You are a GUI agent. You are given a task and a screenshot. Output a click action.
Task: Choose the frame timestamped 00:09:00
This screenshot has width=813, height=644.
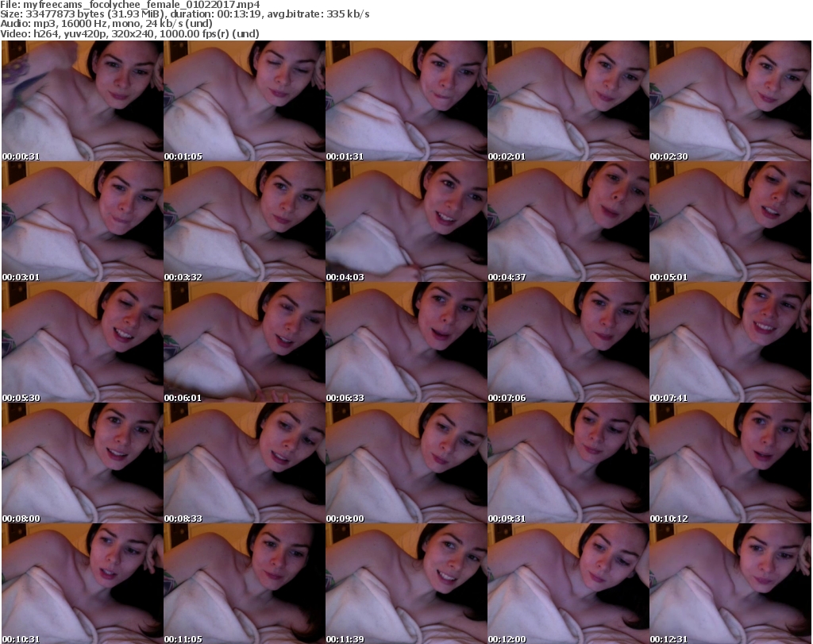(x=406, y=463)
